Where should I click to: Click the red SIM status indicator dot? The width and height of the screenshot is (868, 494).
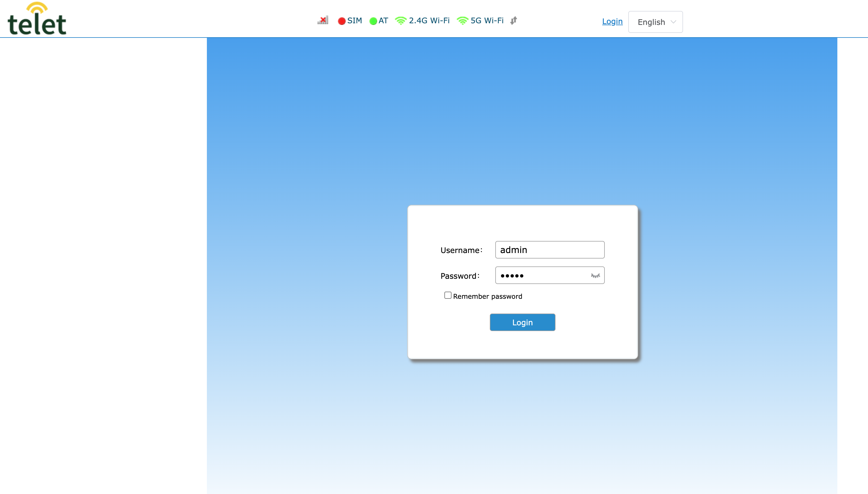point(342,21)
